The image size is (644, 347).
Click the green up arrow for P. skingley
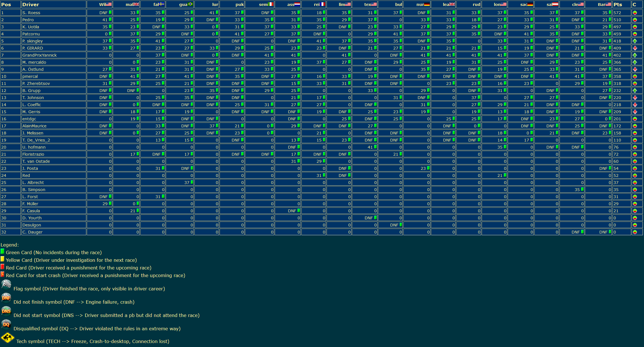[635, 41]
